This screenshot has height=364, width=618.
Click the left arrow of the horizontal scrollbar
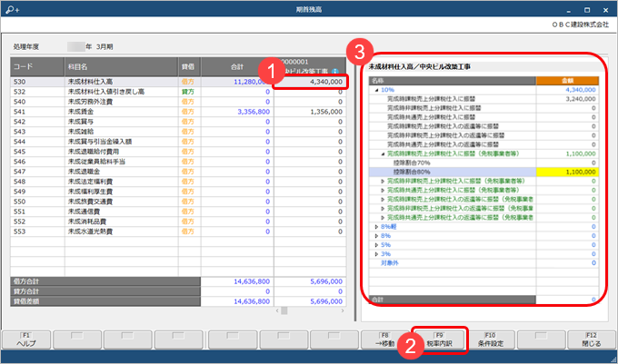point(277,310)
